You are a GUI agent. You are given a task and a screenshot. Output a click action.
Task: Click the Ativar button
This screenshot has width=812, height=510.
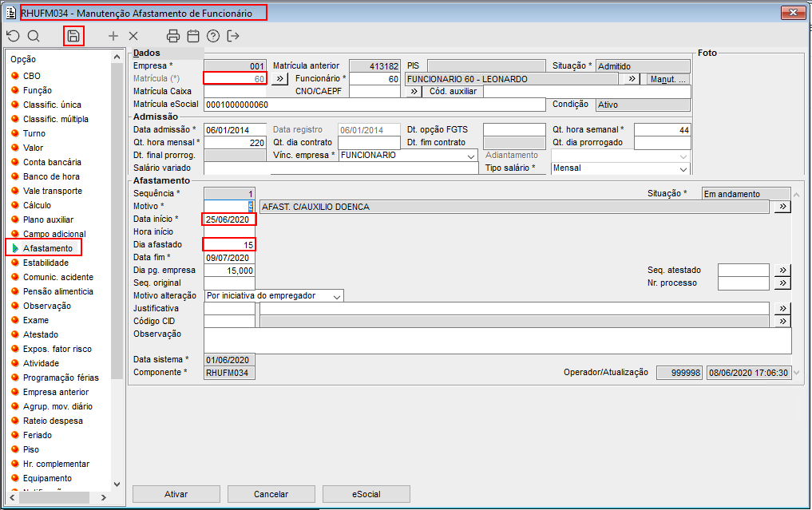pos(176,494)
